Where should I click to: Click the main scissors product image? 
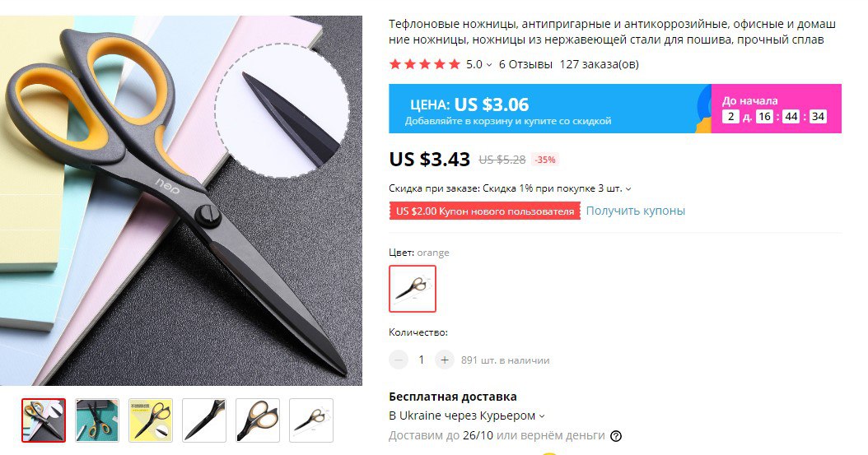pos(181,201)
